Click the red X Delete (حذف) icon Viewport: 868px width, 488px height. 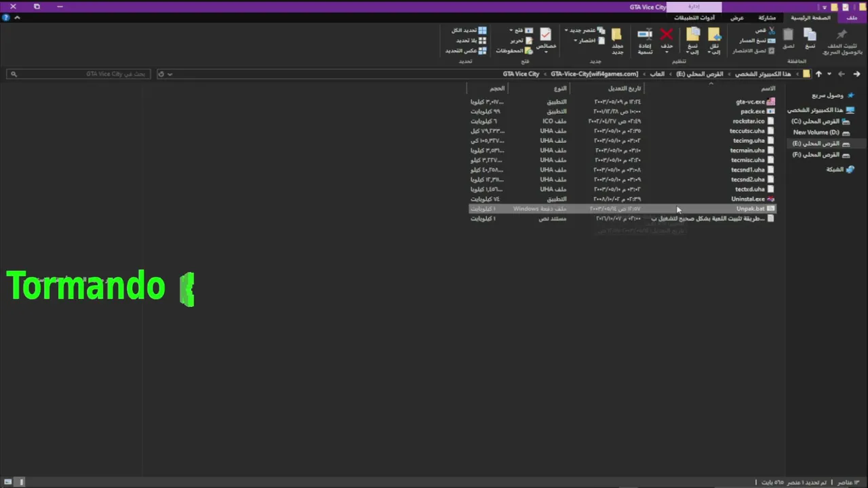[667, 34]
